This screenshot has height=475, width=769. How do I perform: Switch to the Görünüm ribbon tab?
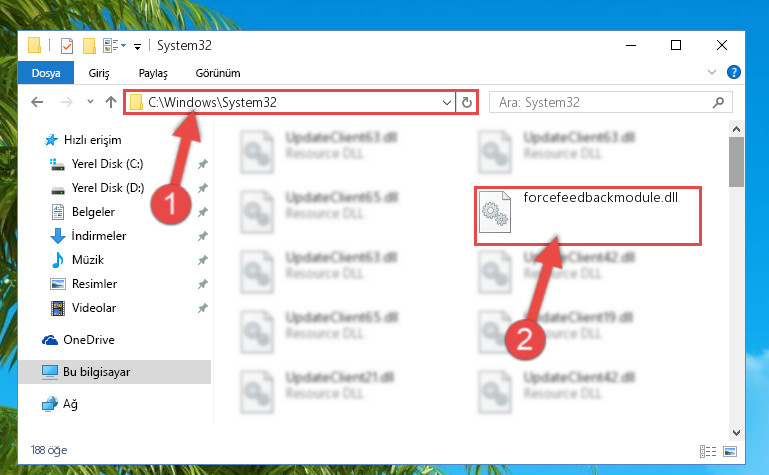coord(218,73)
